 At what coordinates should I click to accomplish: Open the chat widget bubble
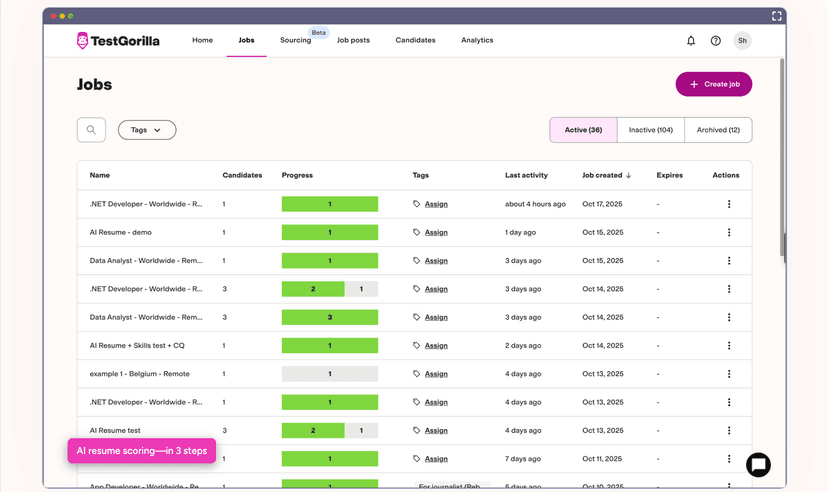coord(758,465)
